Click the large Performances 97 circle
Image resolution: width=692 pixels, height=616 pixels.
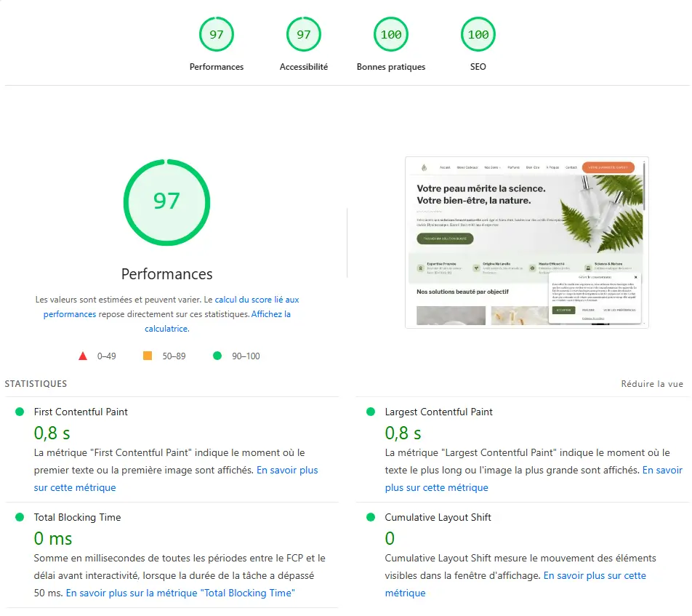coord(166,201)
